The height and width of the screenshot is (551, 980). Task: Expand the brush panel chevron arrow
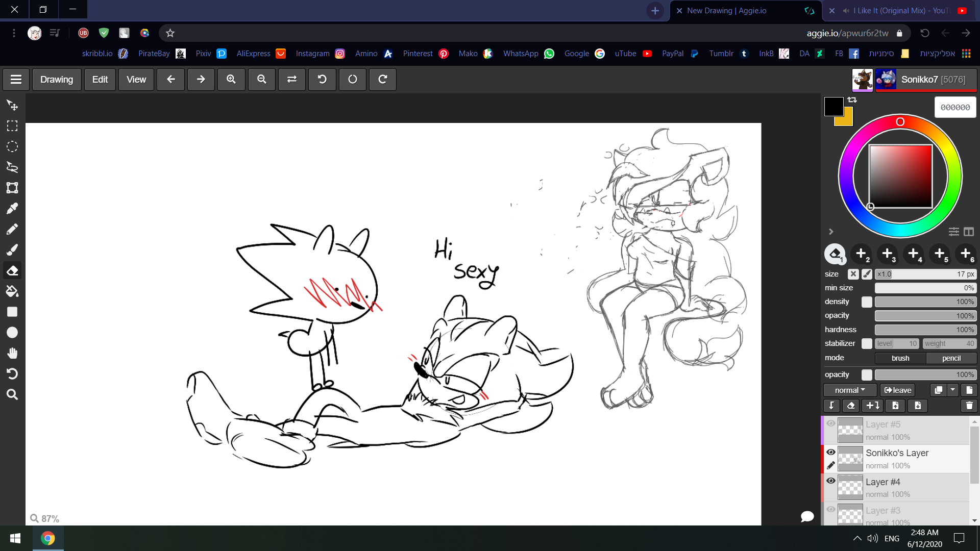pyautogui.click(x=831, y=232)
